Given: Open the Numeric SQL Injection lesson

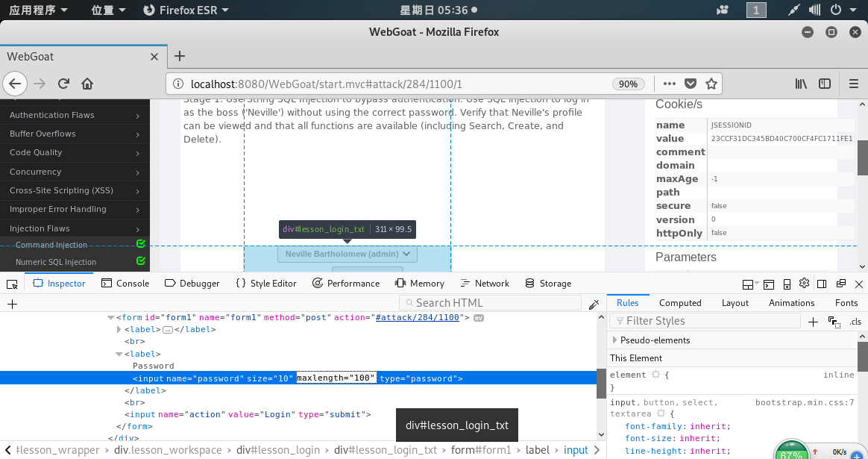Looking at the screenshot, I should coord(56,262).
